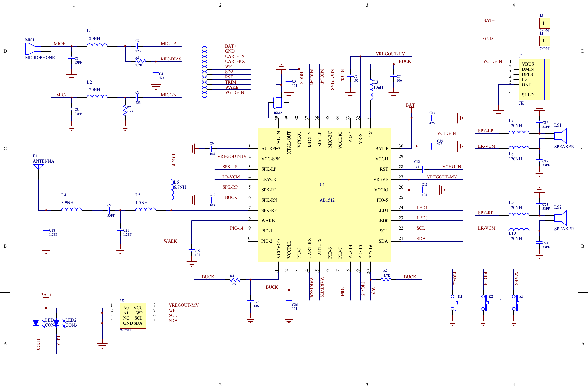This screenshot has height=390, width=588.
Task: Click the AB1512 chip label
Action: tap(327, 200)
